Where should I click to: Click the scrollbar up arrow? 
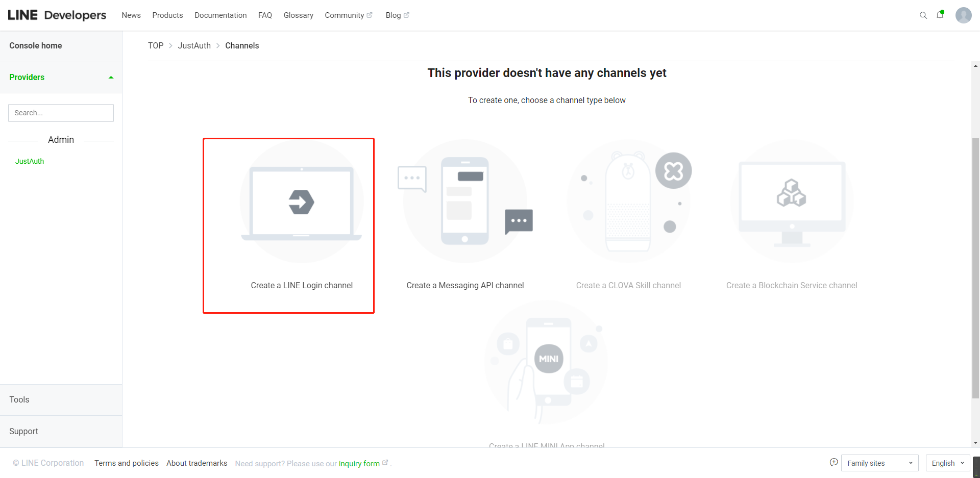click(x=976, y=66)
